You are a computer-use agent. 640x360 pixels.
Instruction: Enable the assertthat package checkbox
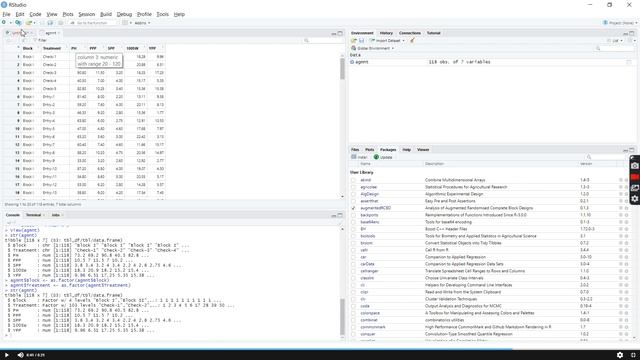click(353, 201)
